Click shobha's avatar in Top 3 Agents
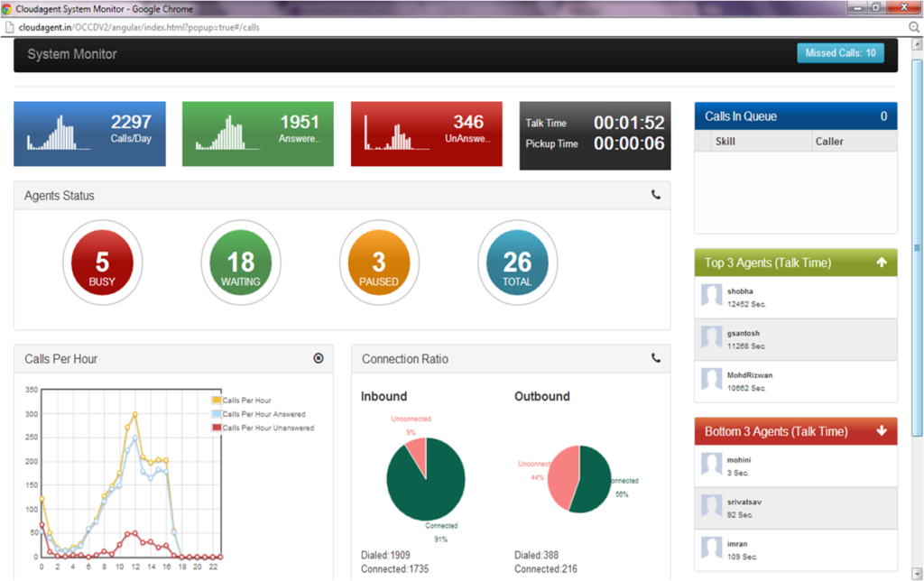This screenshot has height=581, width=924. tap(711, 295)
